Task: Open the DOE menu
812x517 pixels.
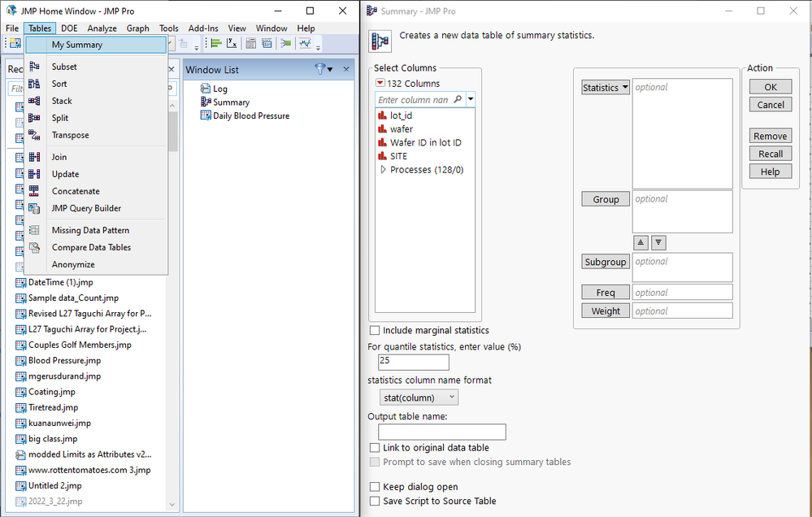Action: pyautogui.click(x=69, y=28)
